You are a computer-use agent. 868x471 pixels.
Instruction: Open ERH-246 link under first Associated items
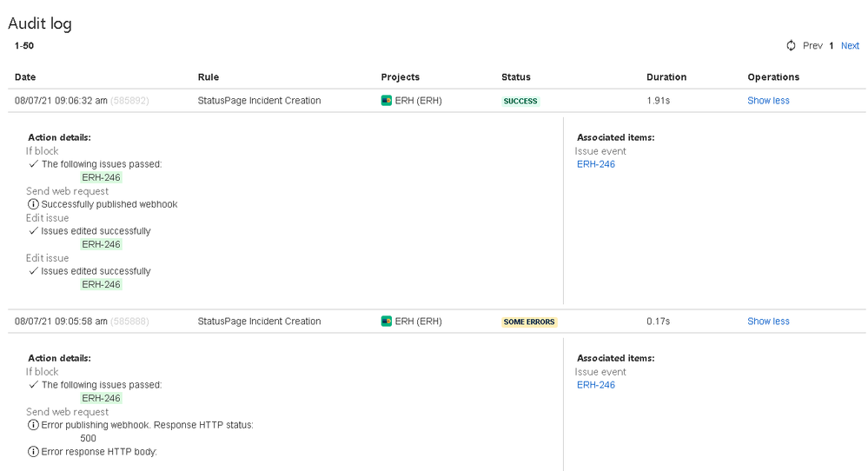coord(596,164)
